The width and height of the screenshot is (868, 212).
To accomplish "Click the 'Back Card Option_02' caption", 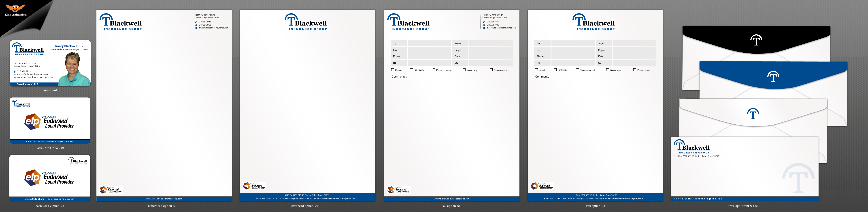I will [x=49, y=206].
